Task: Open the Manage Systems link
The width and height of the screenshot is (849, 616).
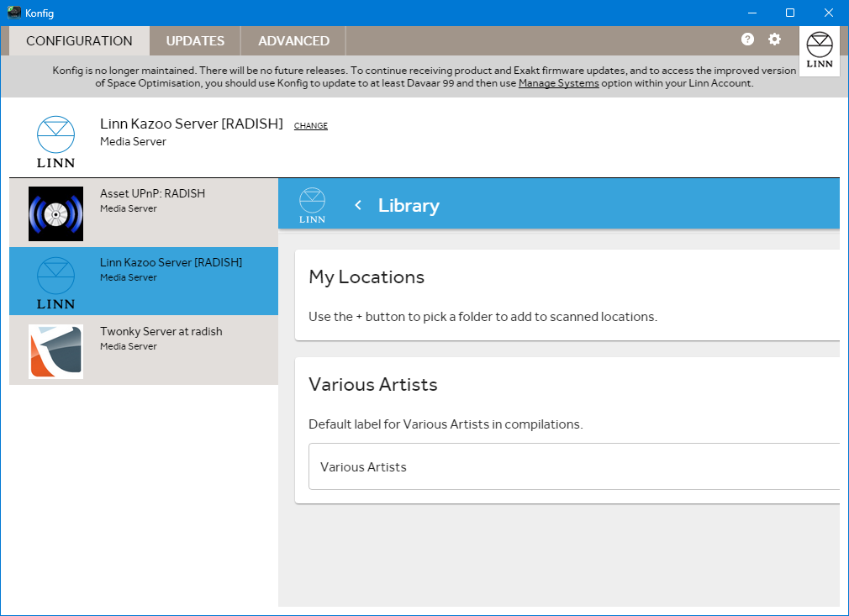Action: [x=558, y=83]
